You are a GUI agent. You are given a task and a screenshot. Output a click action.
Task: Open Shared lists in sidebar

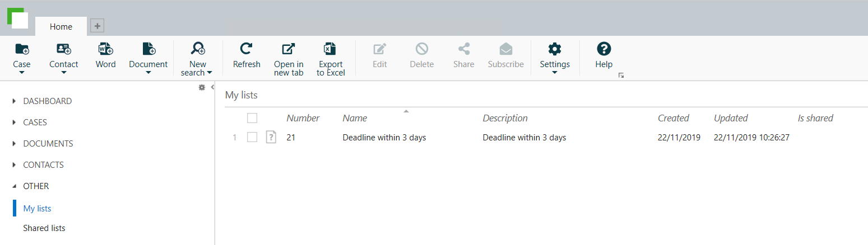(44, 228)
